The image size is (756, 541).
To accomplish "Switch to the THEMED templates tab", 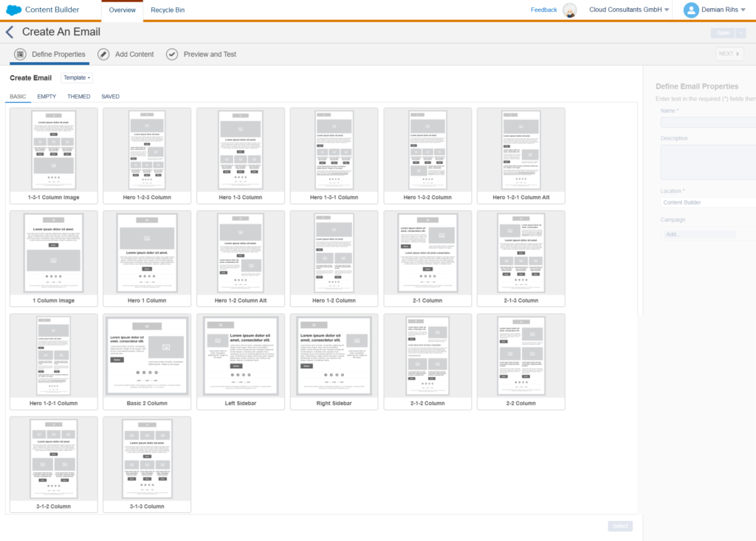I will (78, 97).
